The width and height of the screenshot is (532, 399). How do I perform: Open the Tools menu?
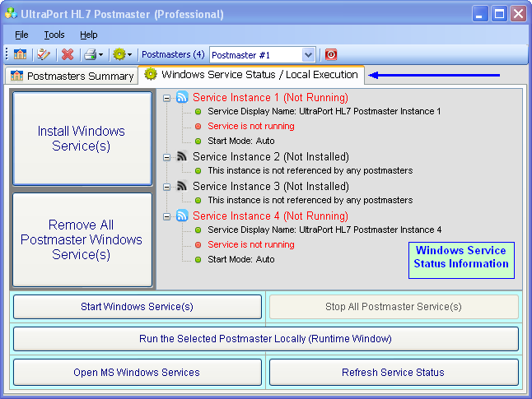pos(54,35)
